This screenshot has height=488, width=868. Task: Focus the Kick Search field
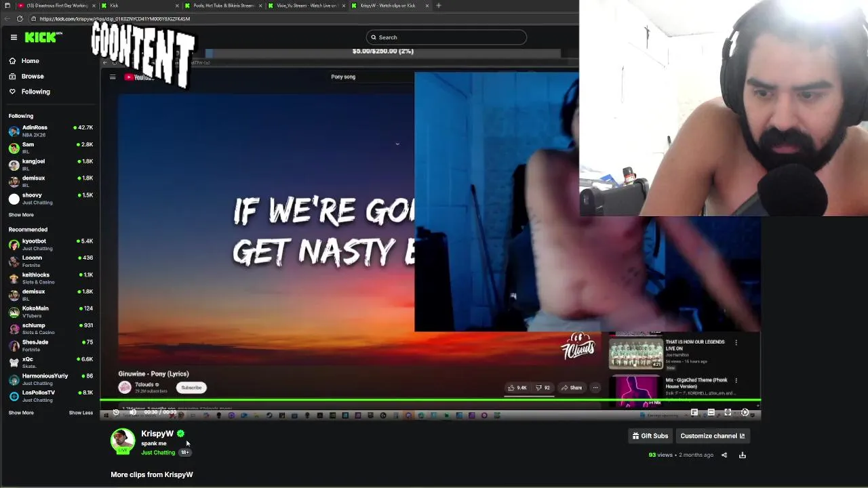tap(446, 37)
